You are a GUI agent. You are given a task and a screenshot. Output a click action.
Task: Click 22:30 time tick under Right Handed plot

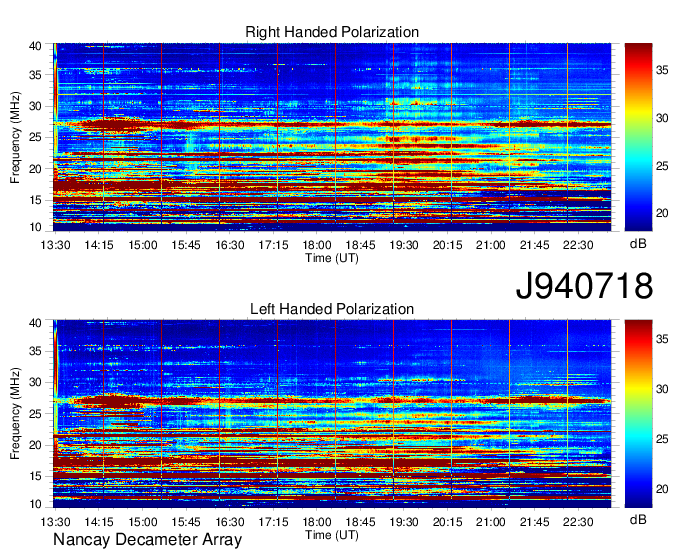(578, 245)
